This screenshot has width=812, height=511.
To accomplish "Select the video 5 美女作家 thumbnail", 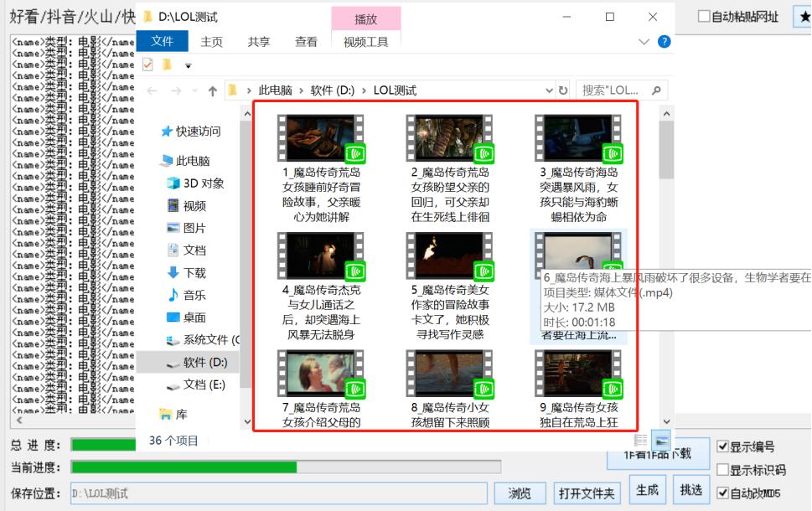I will 449,255.
